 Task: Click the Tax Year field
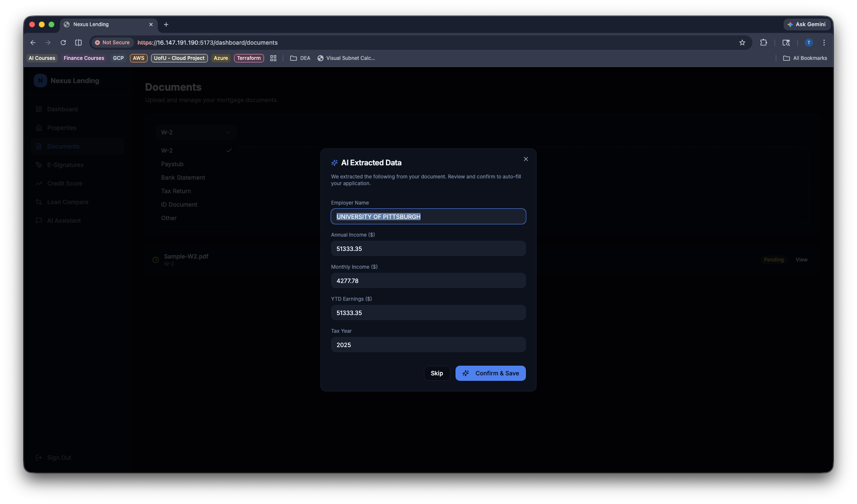coord(428,345)
